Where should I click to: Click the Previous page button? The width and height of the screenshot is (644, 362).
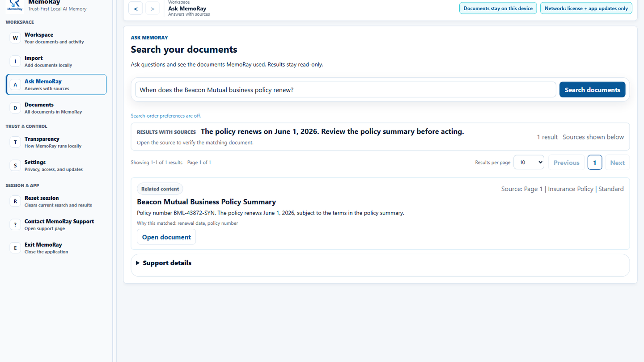point(566,163)
